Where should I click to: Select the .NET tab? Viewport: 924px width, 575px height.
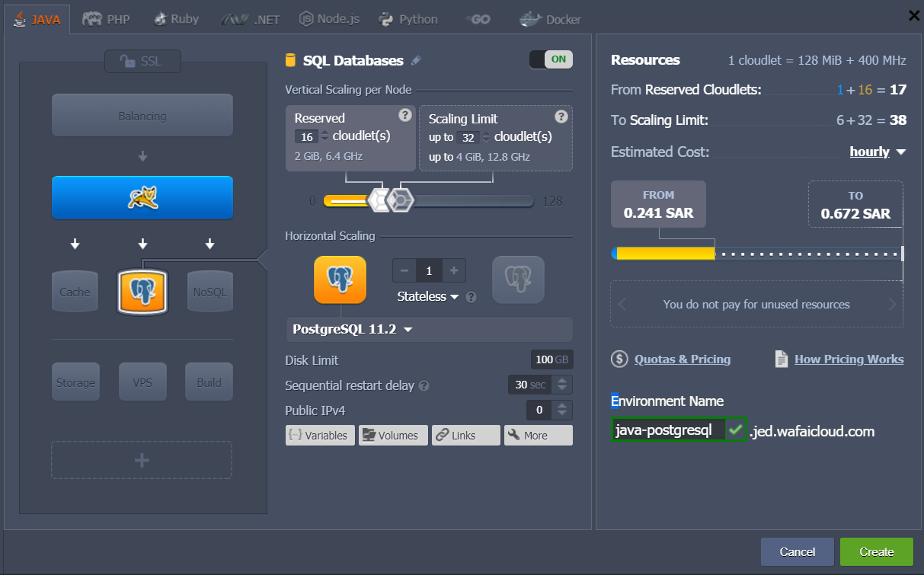click(251, 19)
